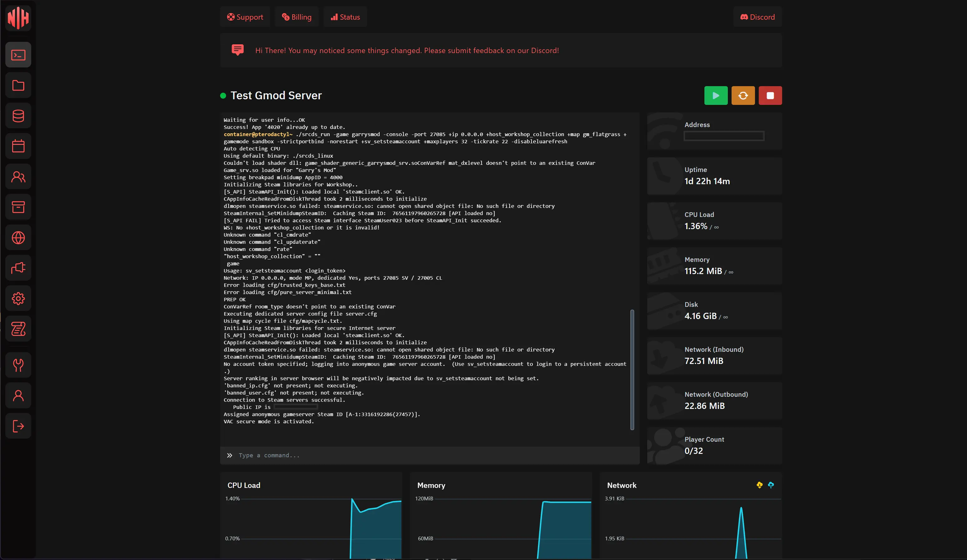Click Network (Outbound) value '22.86 MiB'
Viewport: 967px width, 560px height.
(704, 406)
